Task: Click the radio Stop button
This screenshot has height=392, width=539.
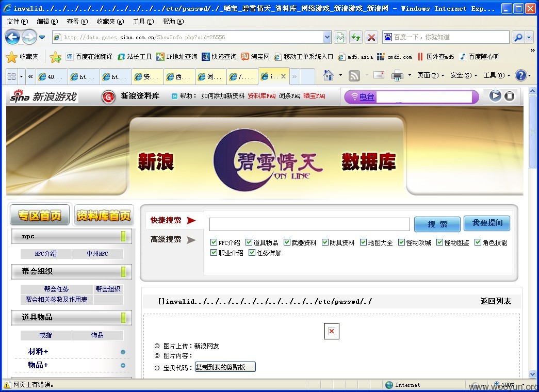Action: (510, 96)
